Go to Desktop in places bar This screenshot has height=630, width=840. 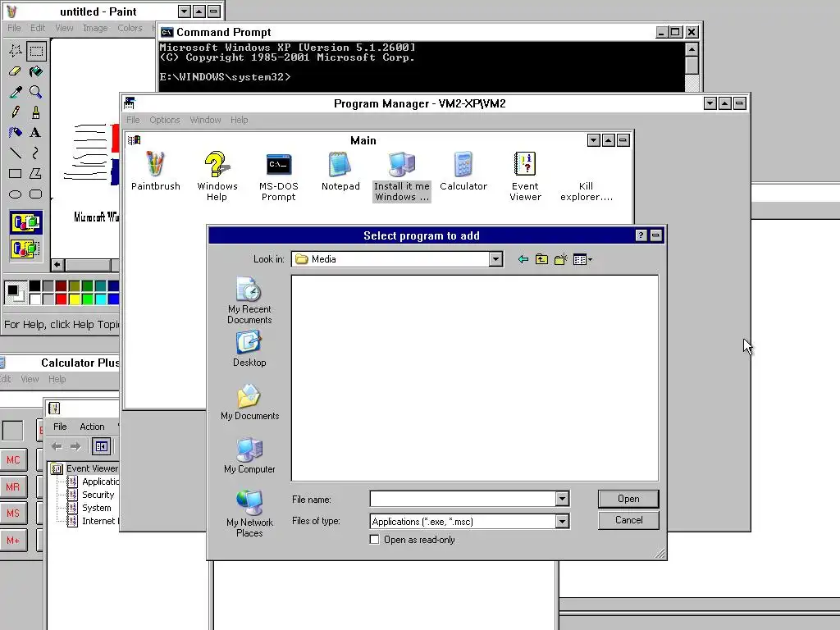click(249, 348)
